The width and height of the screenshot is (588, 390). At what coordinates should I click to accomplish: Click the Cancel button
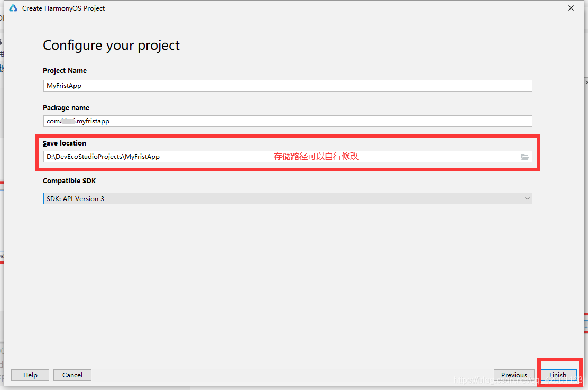[72, 375]
